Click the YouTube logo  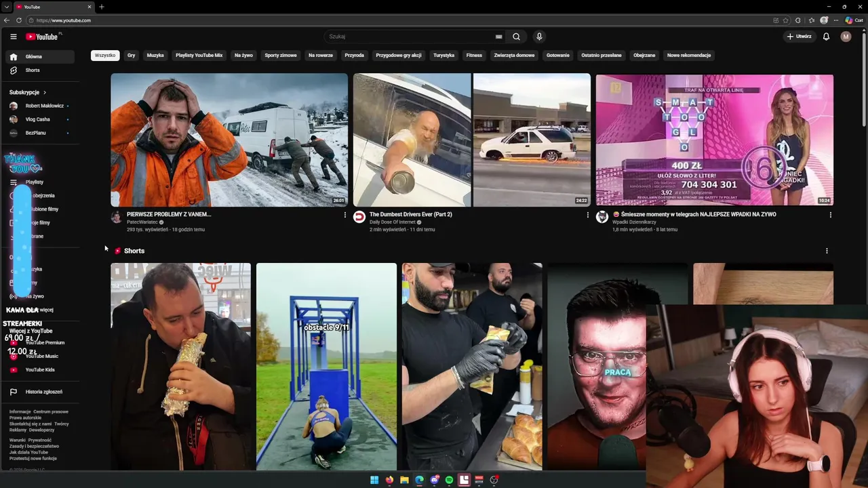(x=42, y=37)
